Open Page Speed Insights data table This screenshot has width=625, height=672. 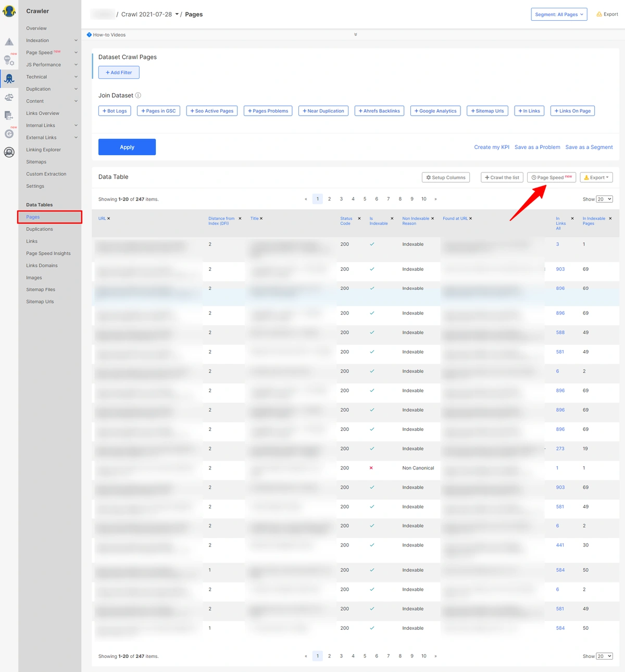(48, 254)
